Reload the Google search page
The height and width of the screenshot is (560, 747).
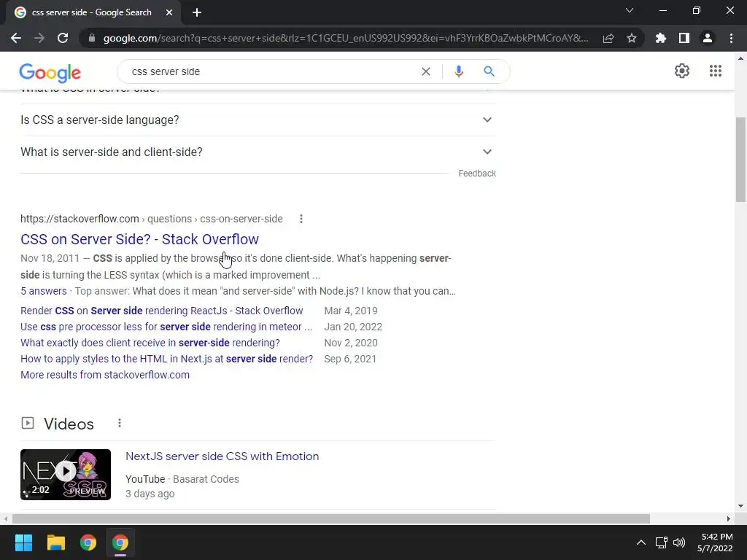click(63, 38)
